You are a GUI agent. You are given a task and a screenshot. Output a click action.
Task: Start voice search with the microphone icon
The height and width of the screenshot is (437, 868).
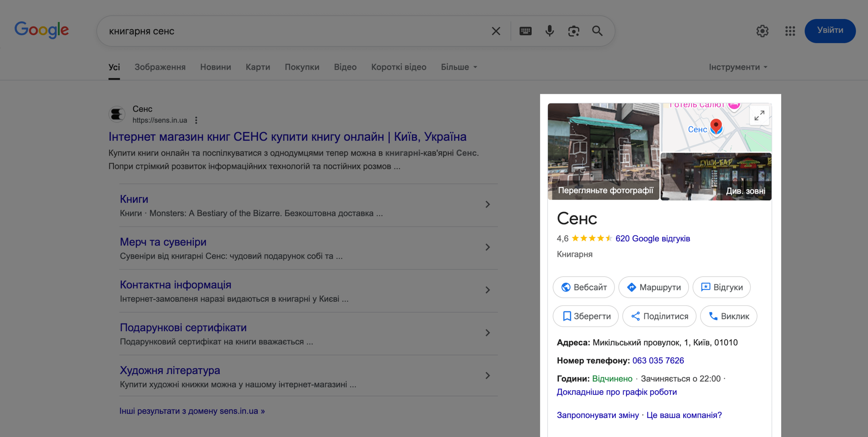(x=549, y=31)
